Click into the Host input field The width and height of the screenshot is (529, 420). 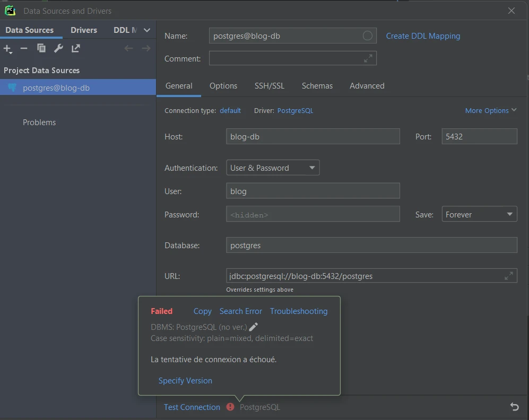tap(313, 137)
